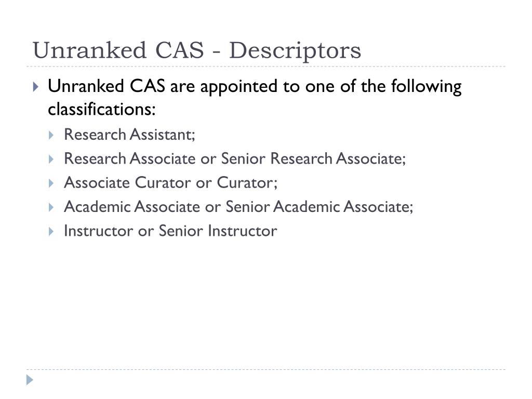The height and width of the screenshot is (399, 532).
Task: Click the word 'Curator;' at line end
Action: [247, 183]
